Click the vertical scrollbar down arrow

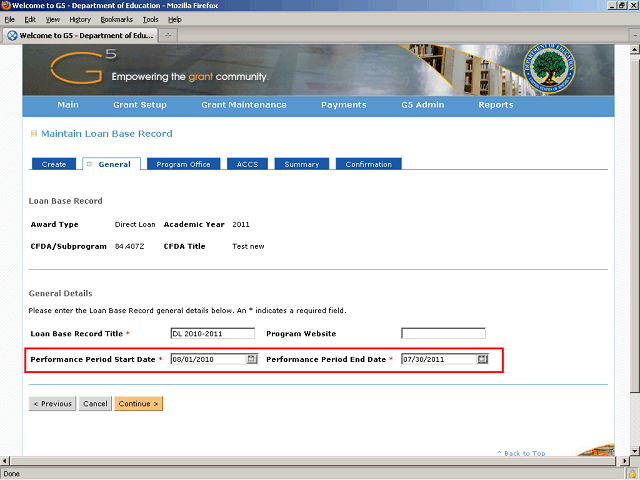[635, 451]
